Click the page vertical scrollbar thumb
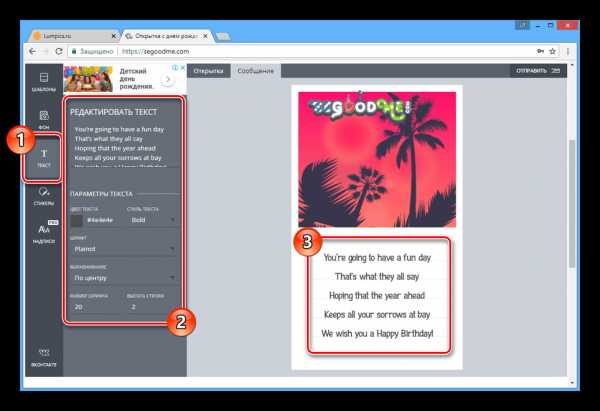The width and height of the screenshot is (600, 411). pyautogui.click(x=572, y=204)
